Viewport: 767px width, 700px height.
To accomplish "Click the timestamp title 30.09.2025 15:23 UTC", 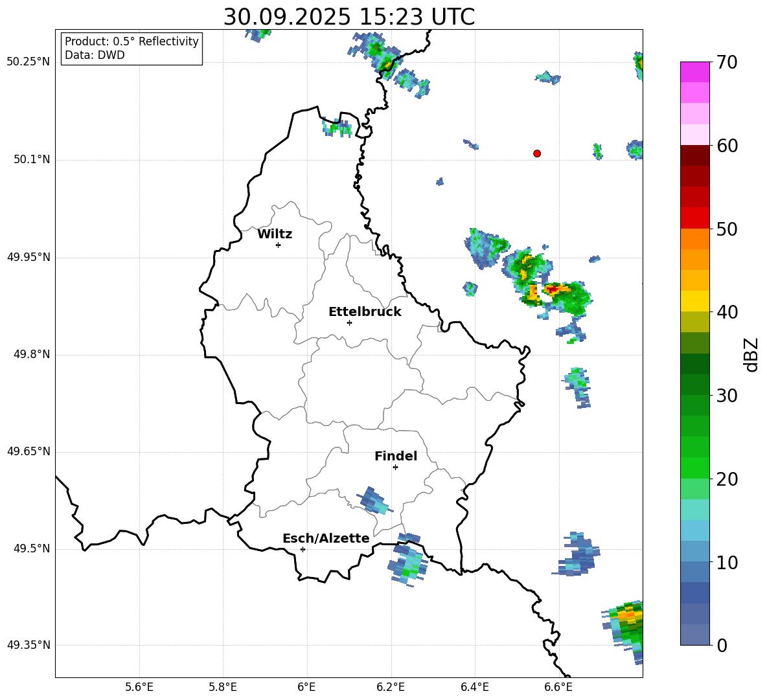I will point(349,17).
